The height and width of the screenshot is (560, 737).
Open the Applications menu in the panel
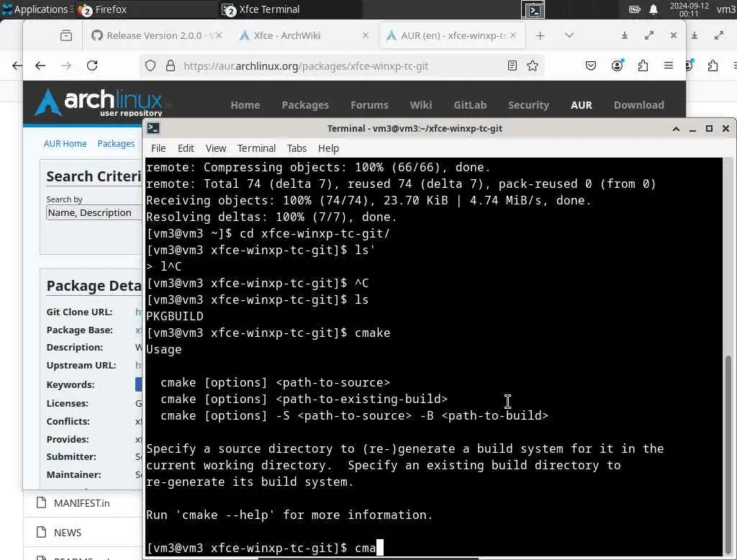click(x=36, y=9)
